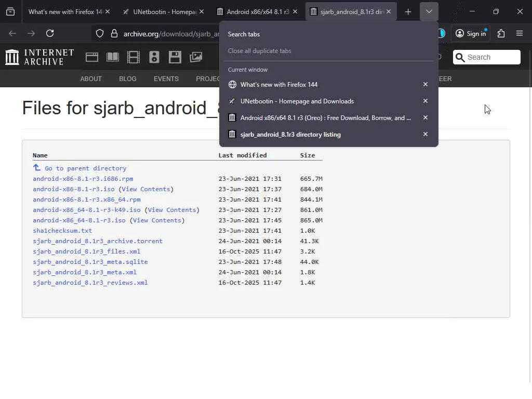Open sha1checksum.txt file

(x=62, y=231)
